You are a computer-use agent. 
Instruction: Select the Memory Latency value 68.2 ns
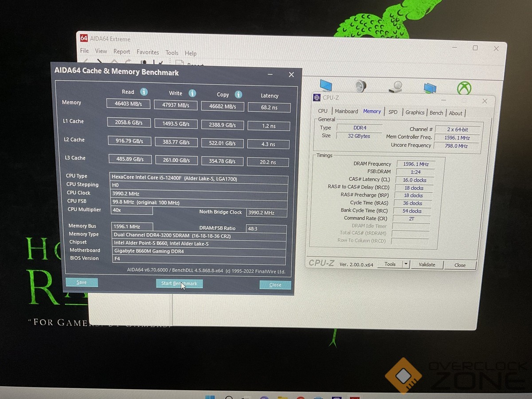269,108
